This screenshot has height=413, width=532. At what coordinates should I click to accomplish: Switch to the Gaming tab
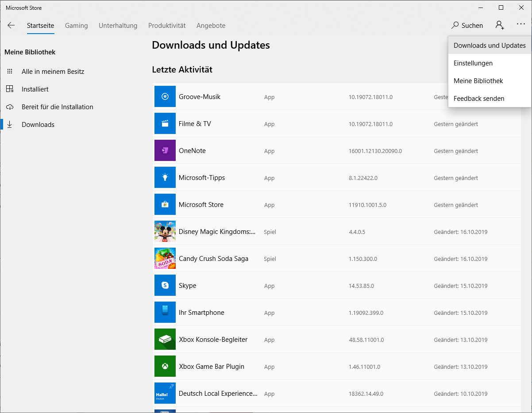pyautogui.click(x=76, y=26)
